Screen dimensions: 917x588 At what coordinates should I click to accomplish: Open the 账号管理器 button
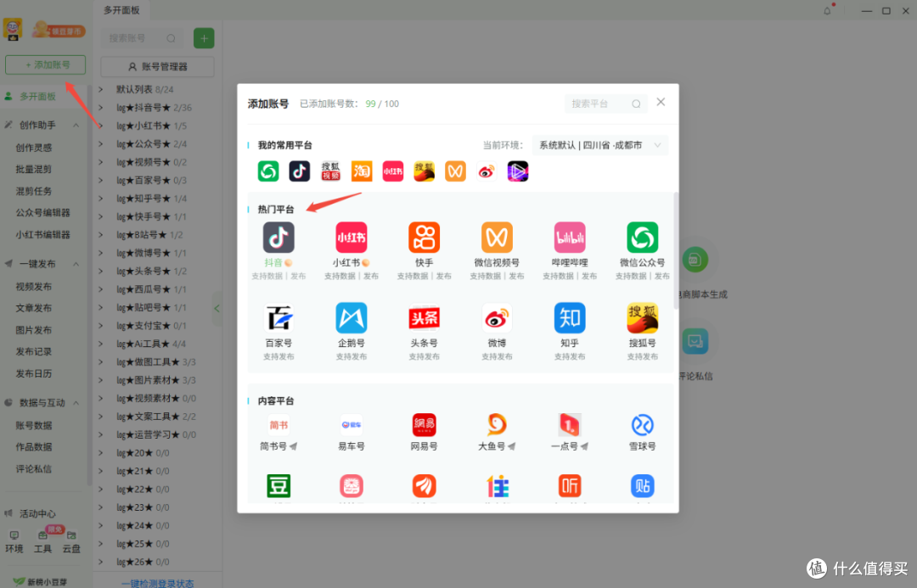point(157,67)
